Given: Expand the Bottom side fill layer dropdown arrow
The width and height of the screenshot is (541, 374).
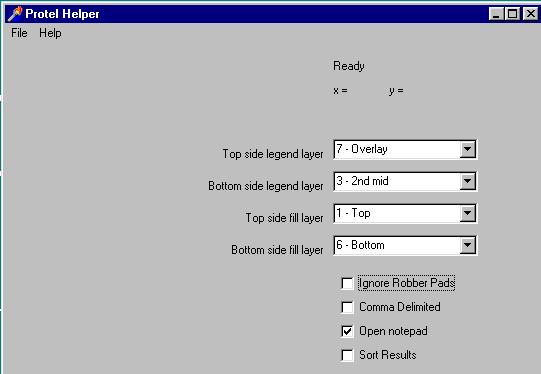Looking at the screenshot, I should (468, 245).
